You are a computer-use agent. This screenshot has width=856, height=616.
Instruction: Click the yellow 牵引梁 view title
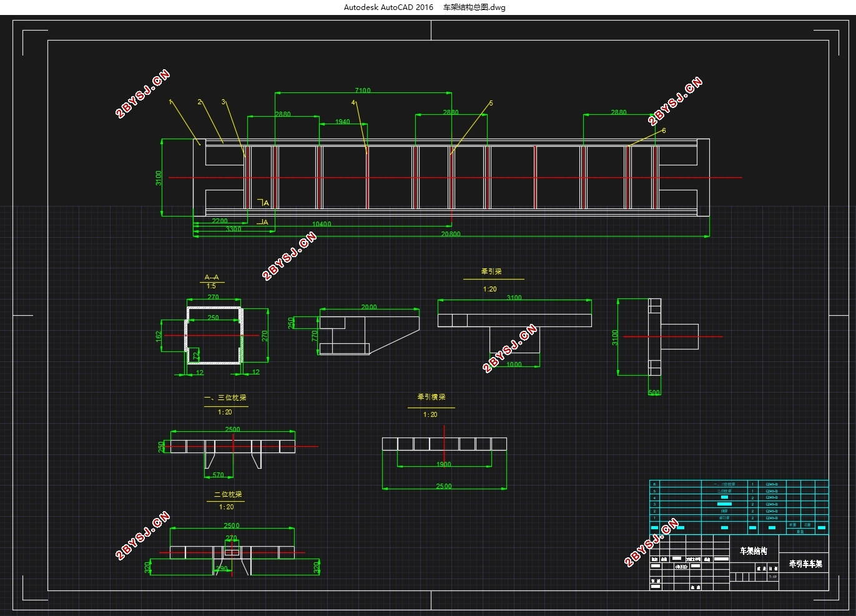point(491,272)
